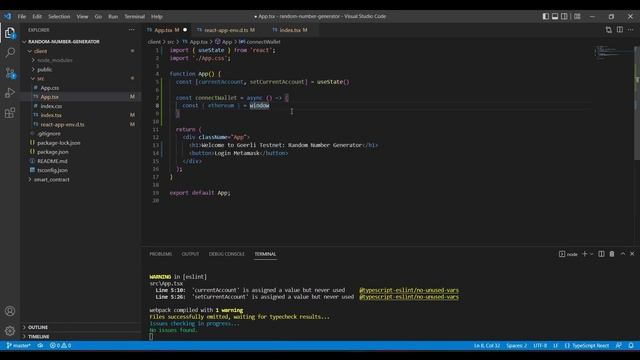640x360 pixels.
Task: Split the editor to the right
Action: [x=620, y=30]
